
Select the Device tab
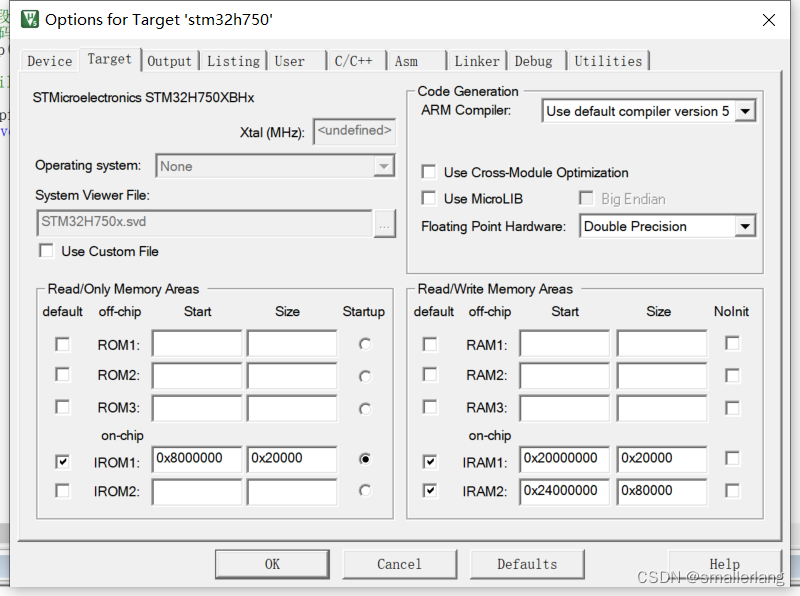point(48,60)
